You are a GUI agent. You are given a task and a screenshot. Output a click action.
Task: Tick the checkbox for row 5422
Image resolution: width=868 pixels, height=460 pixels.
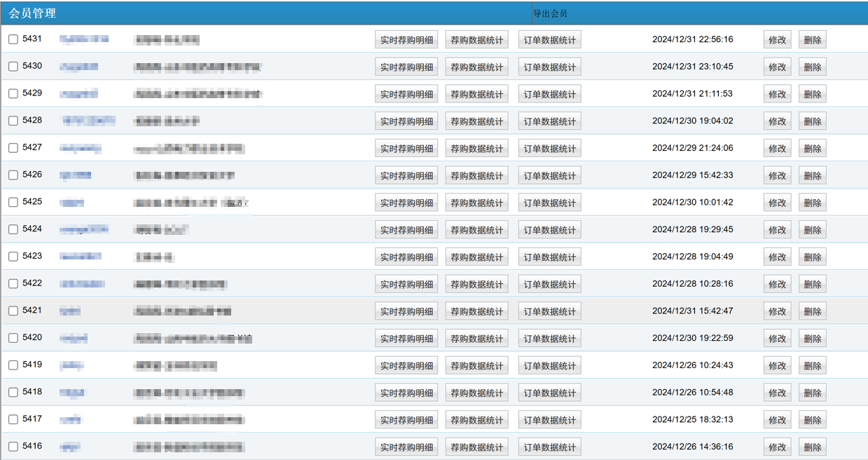(13, 284)
